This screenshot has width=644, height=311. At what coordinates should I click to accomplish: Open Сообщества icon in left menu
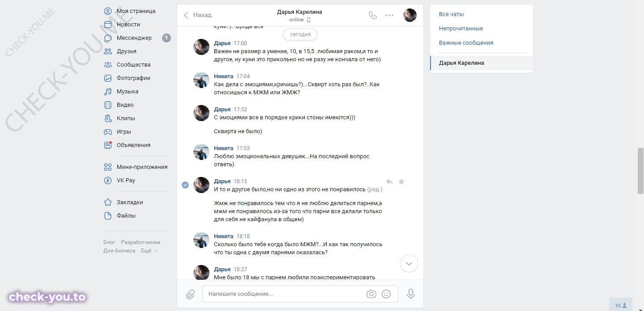(108, 65)
